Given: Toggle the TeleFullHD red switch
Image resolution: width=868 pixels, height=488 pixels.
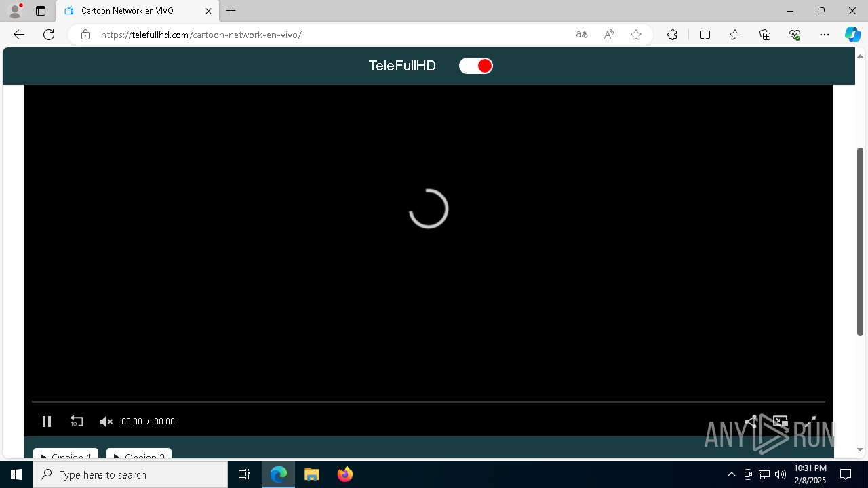Looking at the screenshot, I should [x=476, y=66].
